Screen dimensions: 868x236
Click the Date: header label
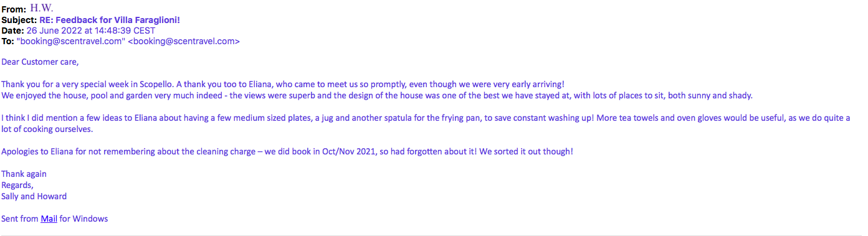12,31
